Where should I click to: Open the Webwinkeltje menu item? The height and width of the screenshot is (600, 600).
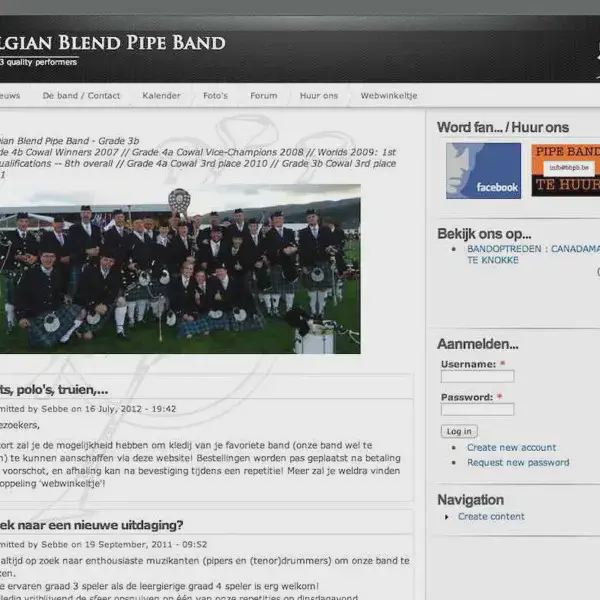[389, 96]
